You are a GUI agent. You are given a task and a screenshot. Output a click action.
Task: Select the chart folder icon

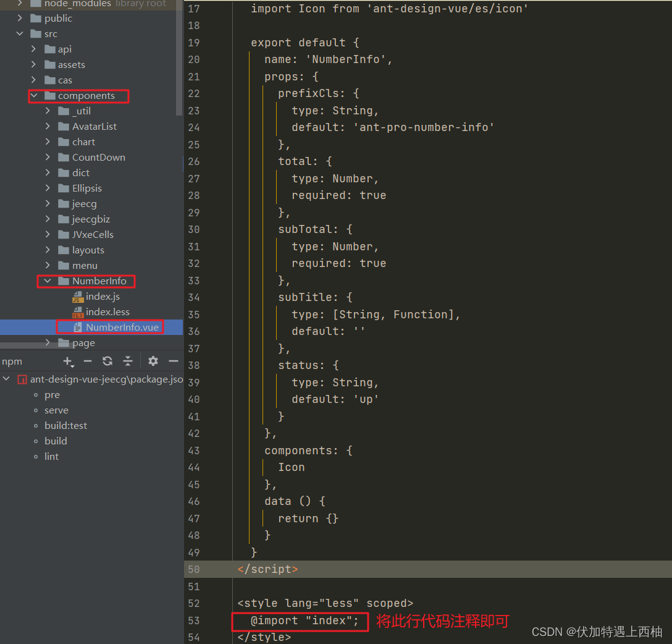[x=64, y=142]
